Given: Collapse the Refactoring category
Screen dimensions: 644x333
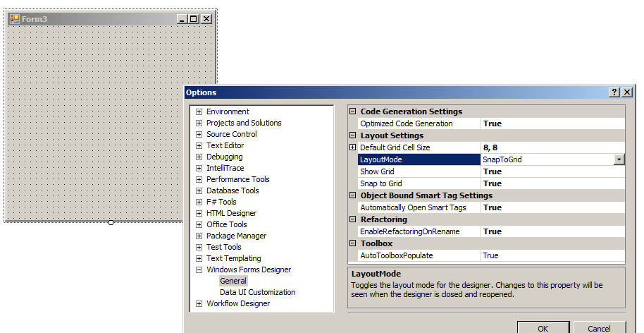Looking at the screenshot, I should pyautogui.click(x=352, y=219).
